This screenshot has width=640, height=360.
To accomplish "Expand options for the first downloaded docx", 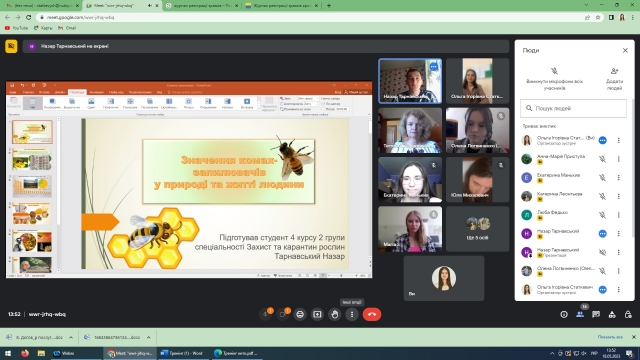I will (71, 337).
